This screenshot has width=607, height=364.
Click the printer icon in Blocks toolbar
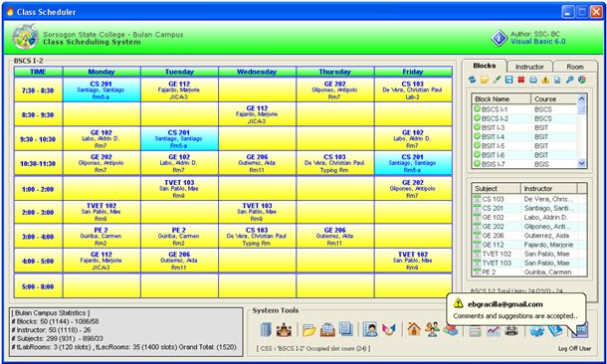tap(533, 80)
